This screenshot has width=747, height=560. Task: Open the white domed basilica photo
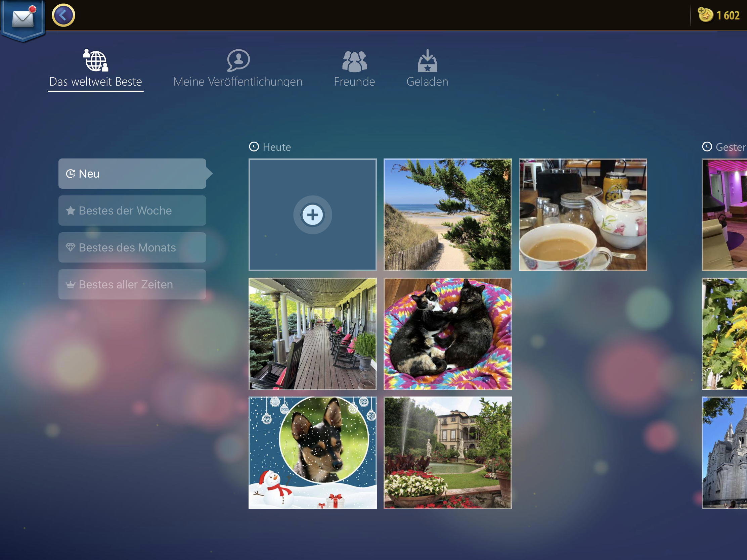724,453
